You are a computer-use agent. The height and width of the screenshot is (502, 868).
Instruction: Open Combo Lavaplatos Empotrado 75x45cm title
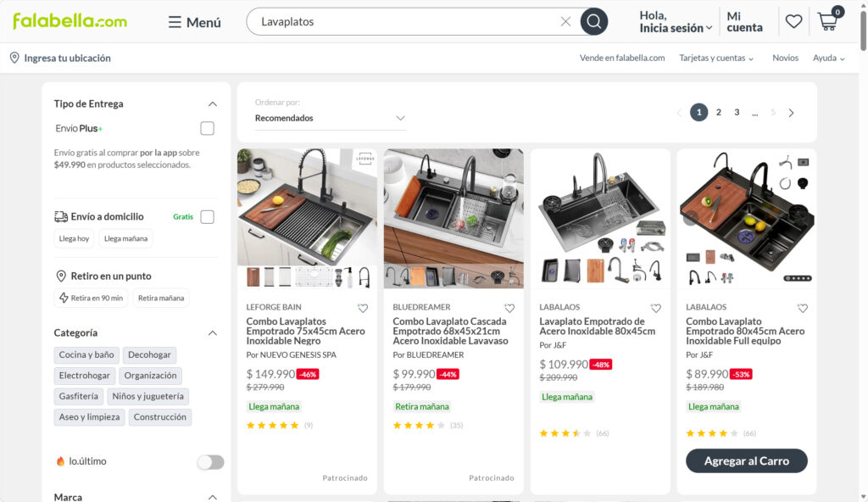[x=305, y=331]
